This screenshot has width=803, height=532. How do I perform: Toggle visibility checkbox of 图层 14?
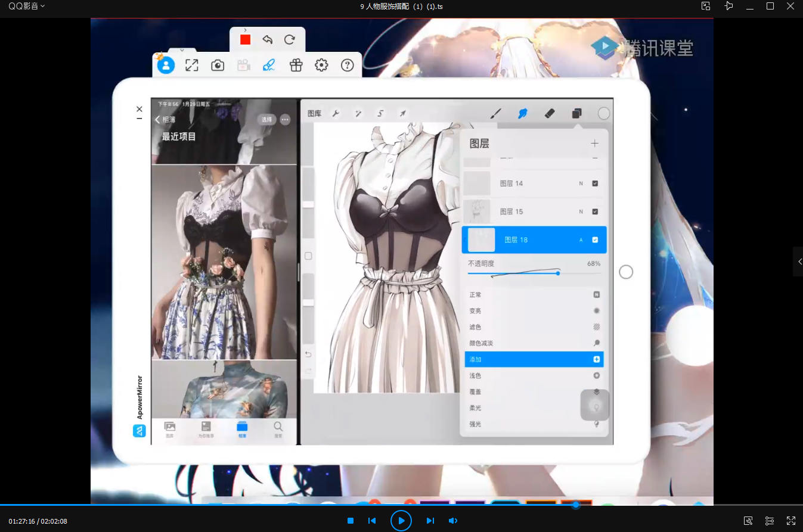click(595, 183)
